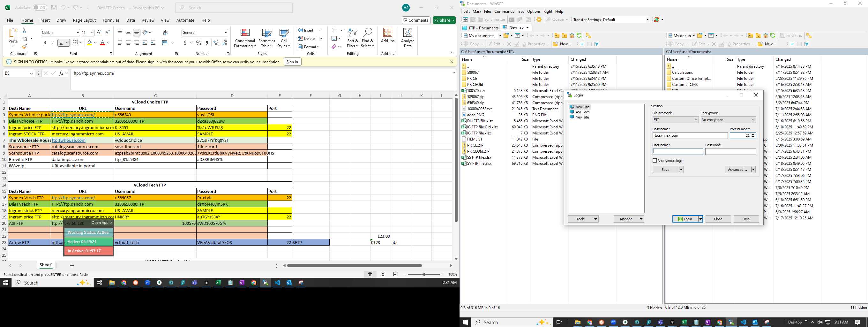Click the Format Painter brush icon
The image size is (868, 327).
pyautogui.click(x=24, y=47)
